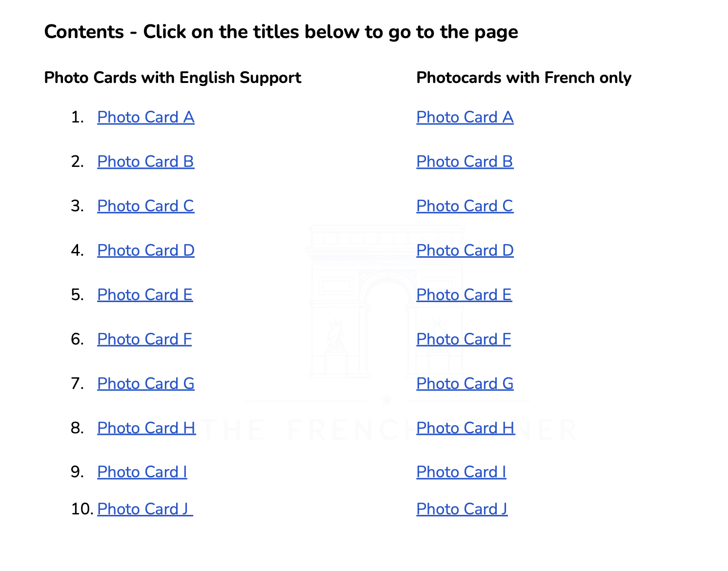Viewport: 728px width, 571px height.
Task: Open Photo Card A with English support
Action: [x=145, y=118]
